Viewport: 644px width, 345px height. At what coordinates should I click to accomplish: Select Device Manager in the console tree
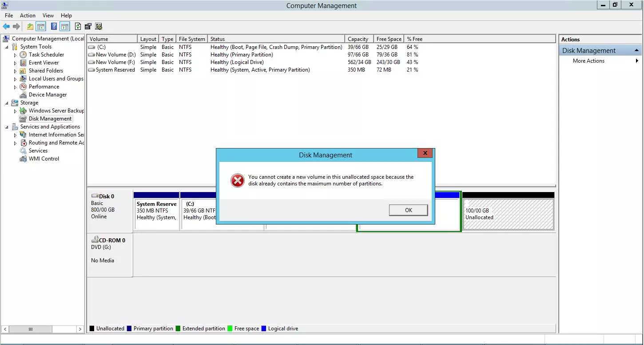[x=48, y=95]
